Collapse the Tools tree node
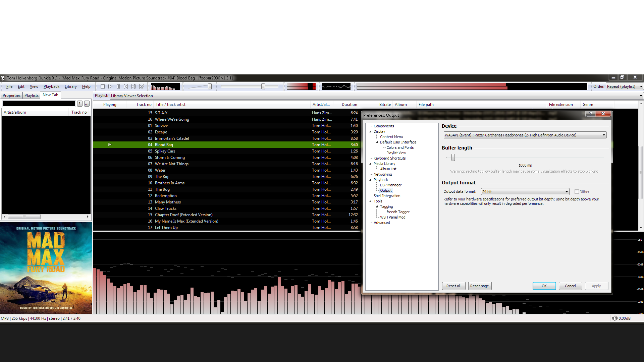 [x=371, y=201]
